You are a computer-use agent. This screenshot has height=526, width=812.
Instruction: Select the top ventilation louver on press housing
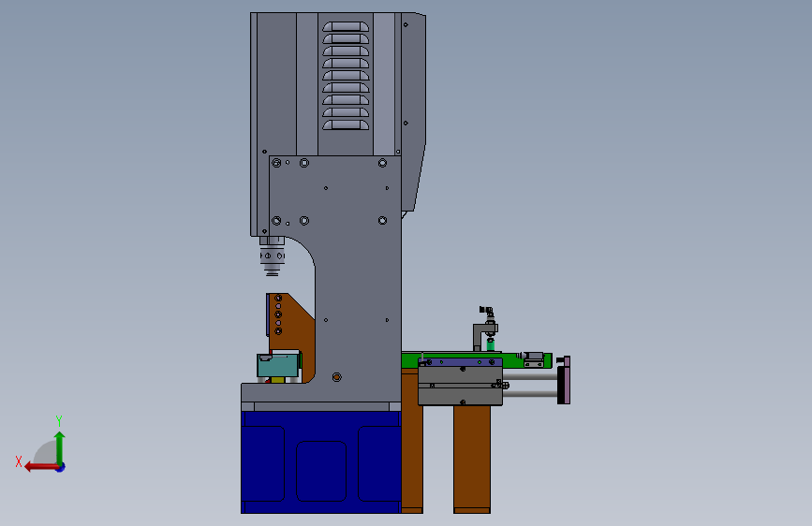(x=346, y=27)
